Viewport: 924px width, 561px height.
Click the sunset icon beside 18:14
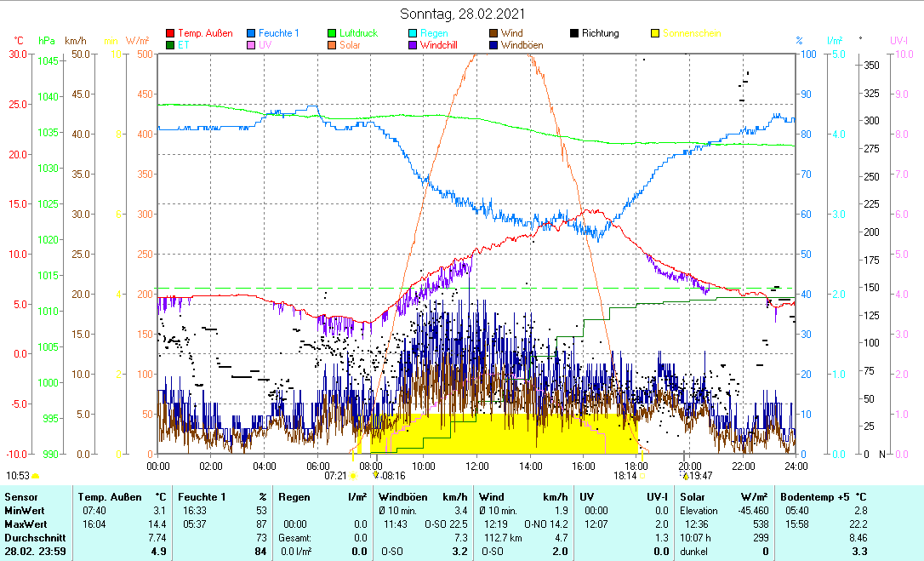(642, 476)
